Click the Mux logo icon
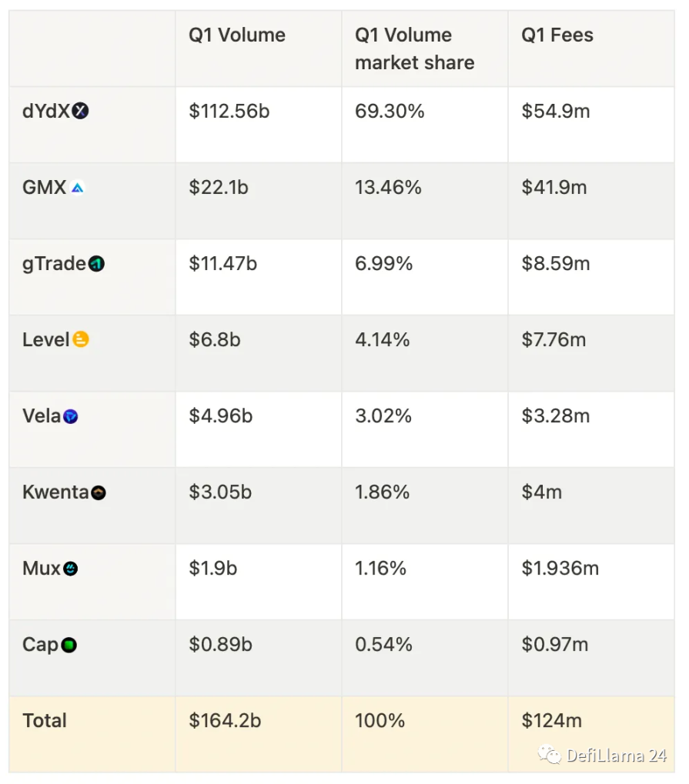This screenshot has width=689, height=784. pos(70,569)
